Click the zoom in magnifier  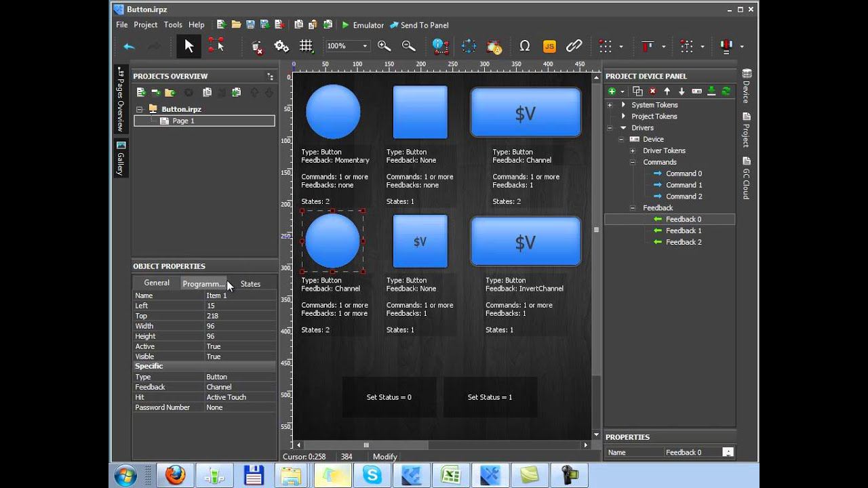tap(384, 46)
